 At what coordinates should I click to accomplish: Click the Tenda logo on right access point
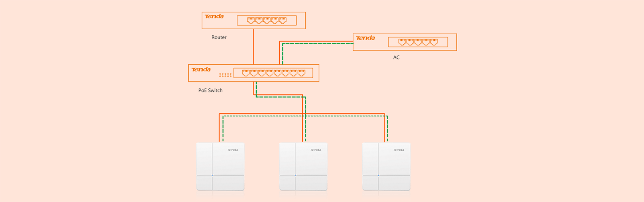click(399, 150)
